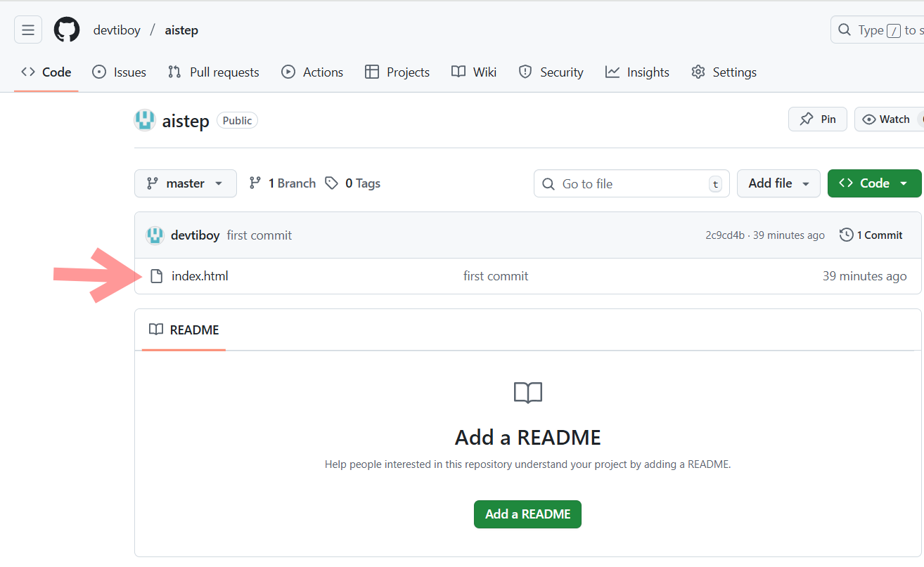Viewport: 924px width, 567px height.
Task: Open the Insights tab
Action: tap(638, 72)
